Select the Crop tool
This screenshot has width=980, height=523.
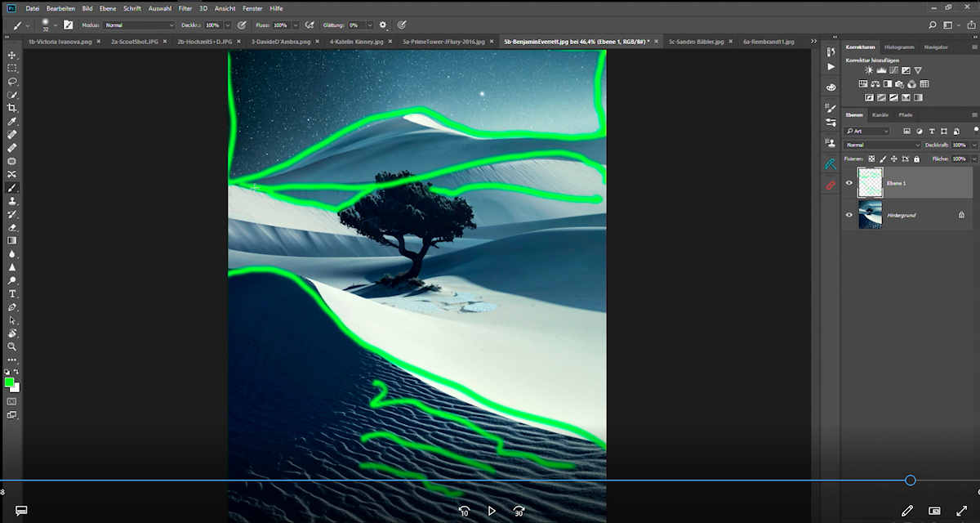click(12, 108)
